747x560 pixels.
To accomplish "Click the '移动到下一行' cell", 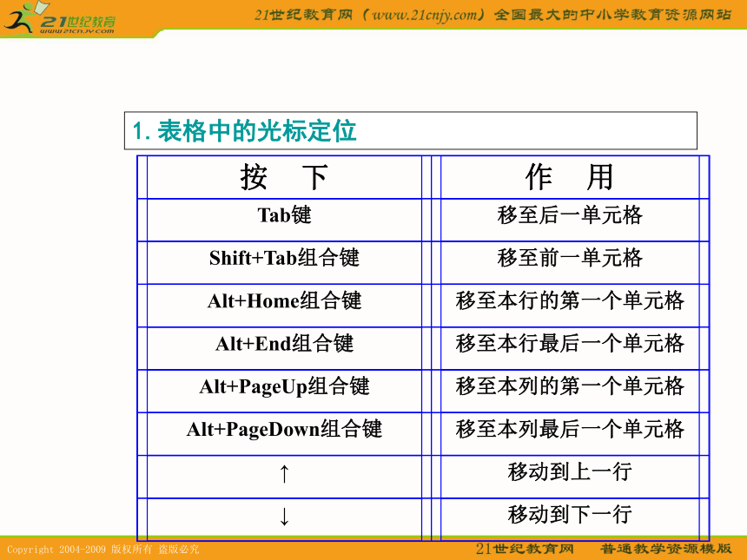I will coord(570,519).
